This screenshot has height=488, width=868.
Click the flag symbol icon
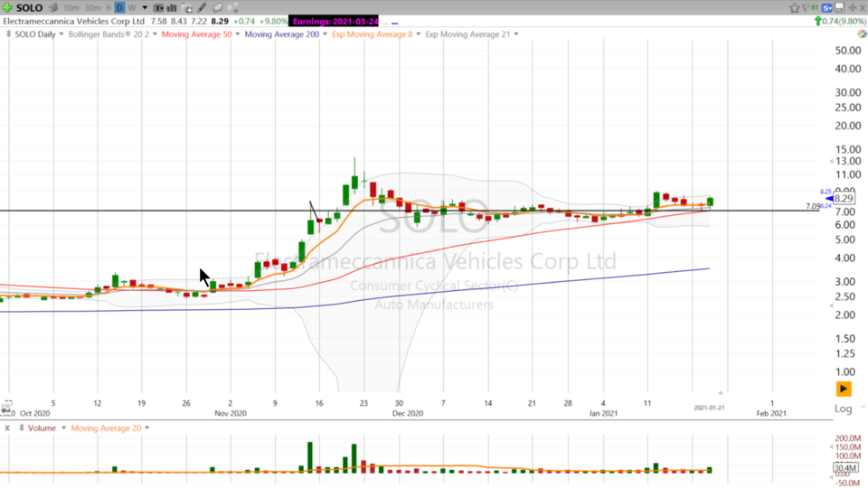click(806, 8)
